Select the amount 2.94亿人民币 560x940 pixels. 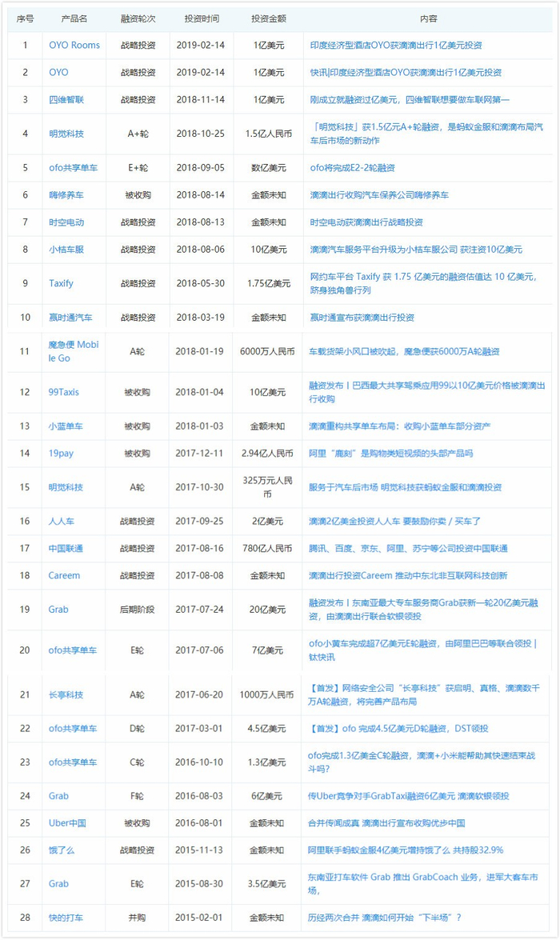click(x=267, y=454)
